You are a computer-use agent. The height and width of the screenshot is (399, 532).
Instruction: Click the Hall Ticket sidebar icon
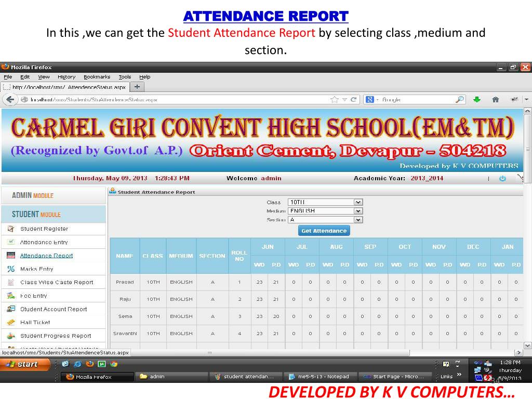coord(11,322)
